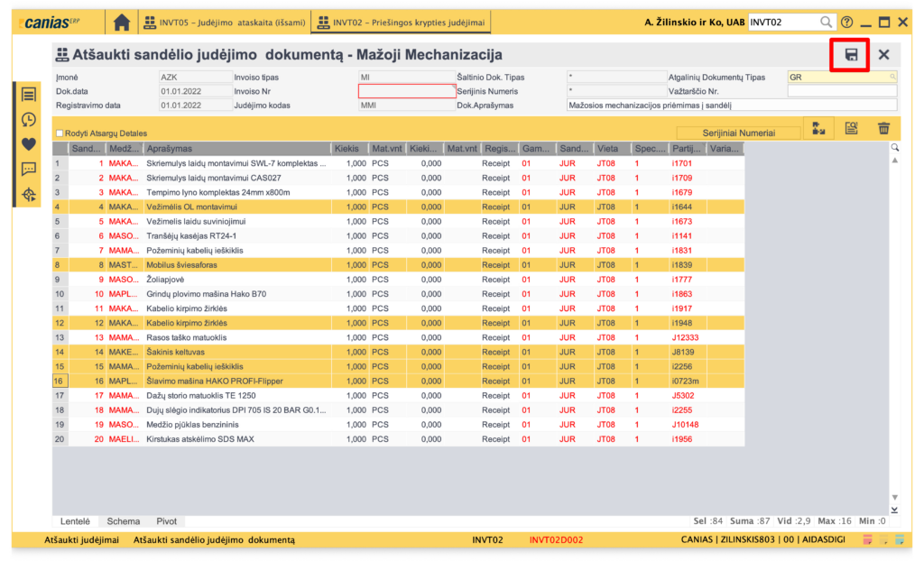Click the trash delete icon above table
Image resolution: width=924 pixels, height=561 pixels.
point(883,129)
